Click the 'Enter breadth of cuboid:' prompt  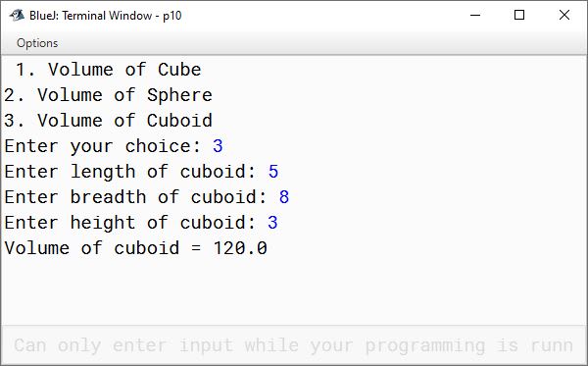tap(136, 197)
